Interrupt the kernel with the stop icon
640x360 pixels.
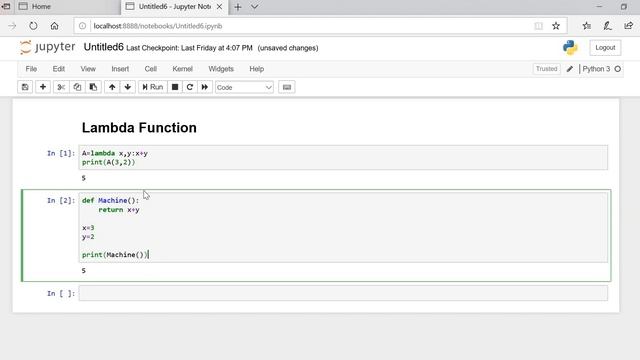pos(175,87)
